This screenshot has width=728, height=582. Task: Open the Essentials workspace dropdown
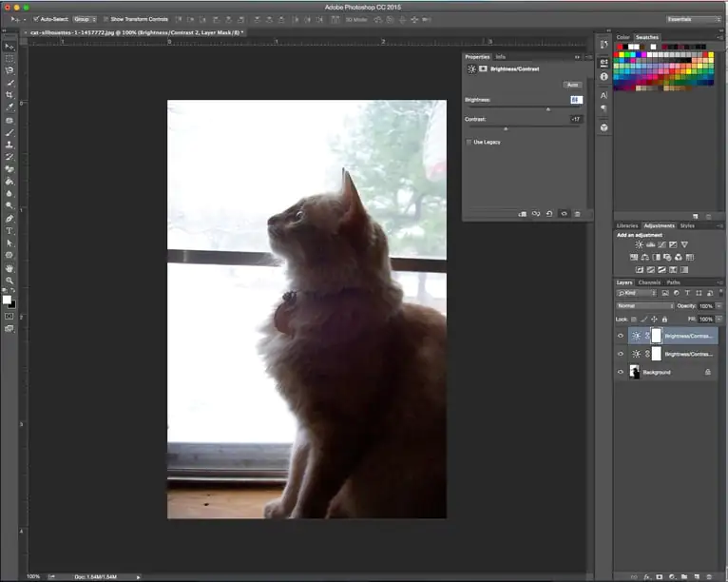coord(693,19)
